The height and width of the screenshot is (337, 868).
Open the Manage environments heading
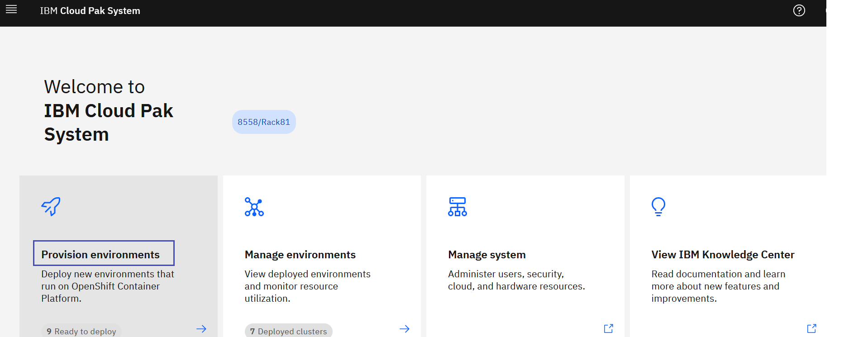click(x=300, y=255)
